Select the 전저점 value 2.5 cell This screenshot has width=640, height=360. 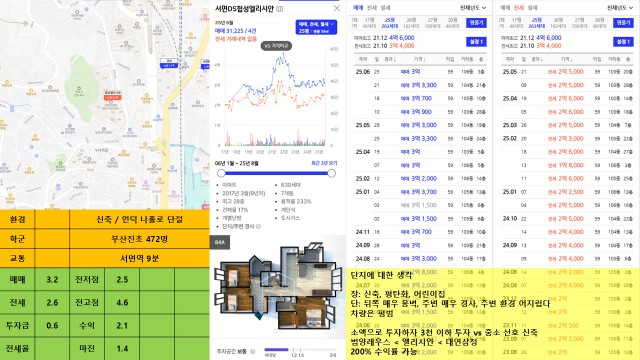click(122, 280)
